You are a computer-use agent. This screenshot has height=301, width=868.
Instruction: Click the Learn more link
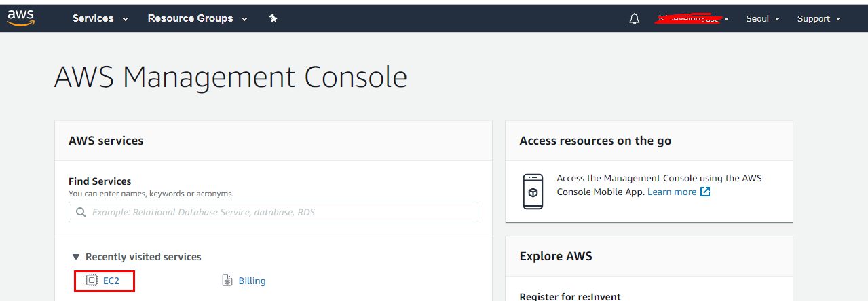(672, 192)
